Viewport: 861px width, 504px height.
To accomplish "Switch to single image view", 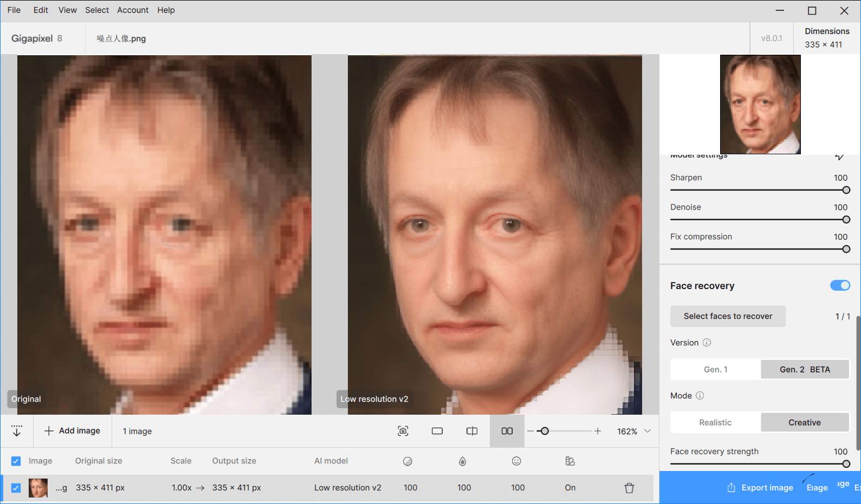I will coord(437,431).
